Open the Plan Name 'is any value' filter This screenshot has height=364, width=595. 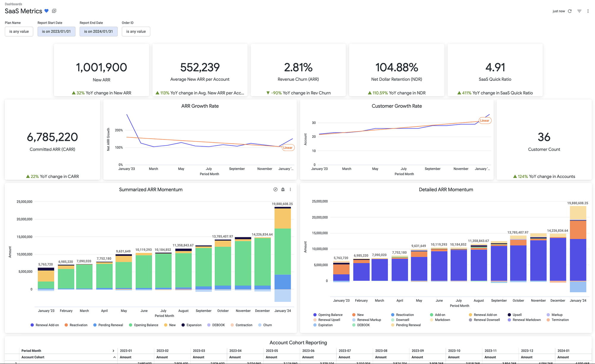coord(19,31)
